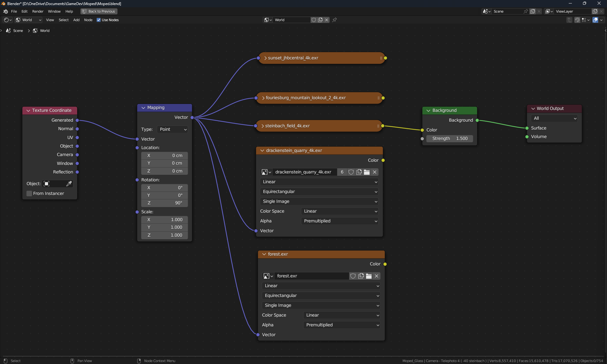Click the Back to Previous button
The height and width of the screenshot is (364, 607).
pos(99,11)
